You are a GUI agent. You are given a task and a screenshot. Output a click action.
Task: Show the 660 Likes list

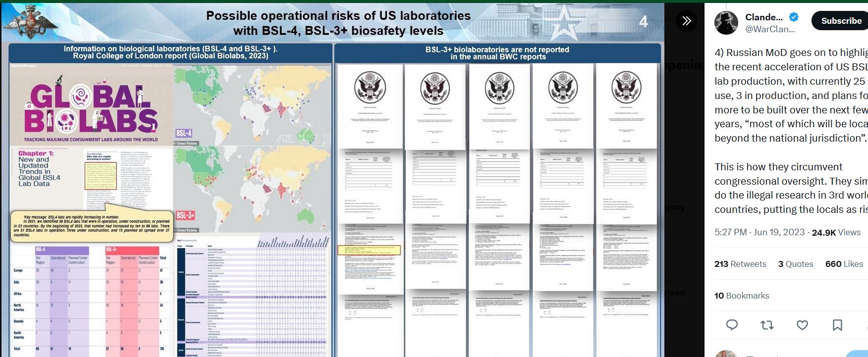844,264
